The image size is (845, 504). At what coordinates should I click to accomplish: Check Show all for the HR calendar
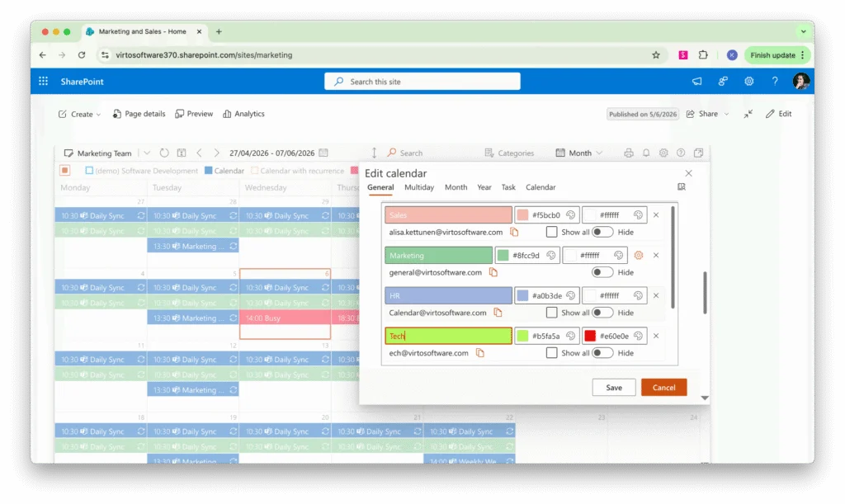(551, 313)
